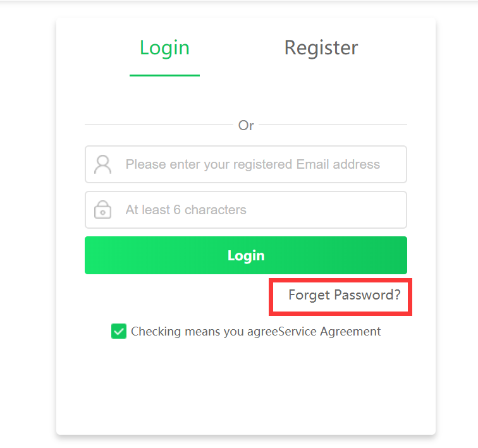Image resolution: width=478 pixels, height=448 pixels.
Task: Click the user avatar icon in email field
Action: tap(102, 164)
